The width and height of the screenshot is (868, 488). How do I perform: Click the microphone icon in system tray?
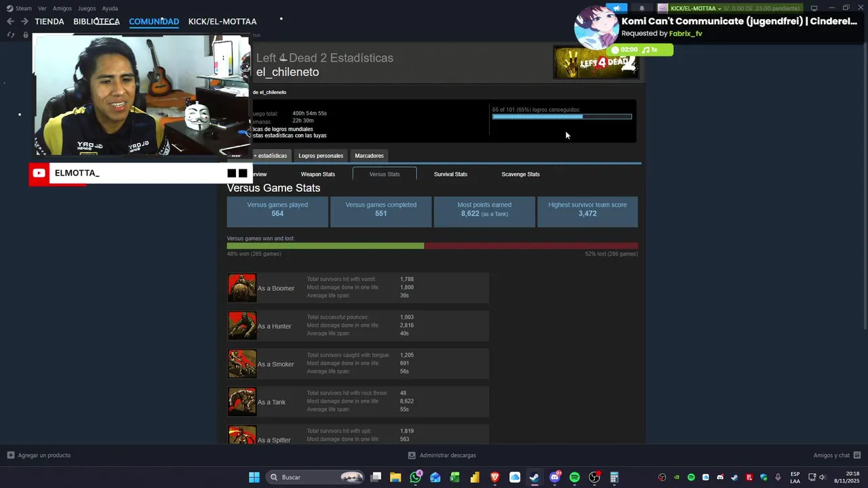point(778,477)
